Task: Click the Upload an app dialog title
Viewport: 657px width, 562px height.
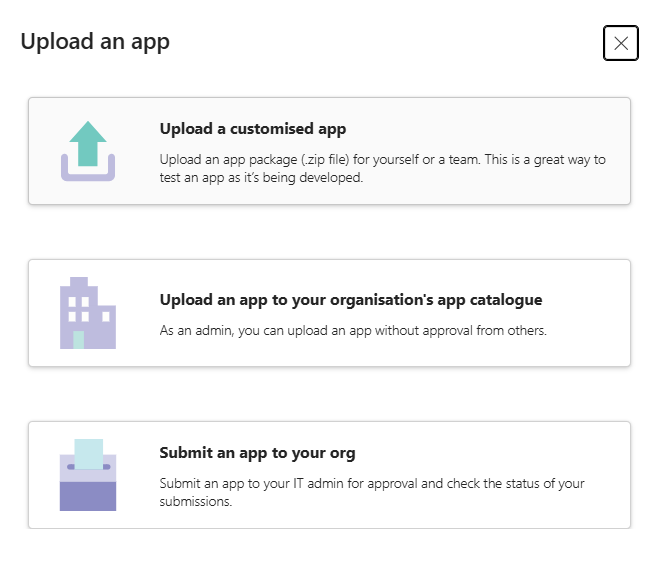Action: (x=95, y=42)
